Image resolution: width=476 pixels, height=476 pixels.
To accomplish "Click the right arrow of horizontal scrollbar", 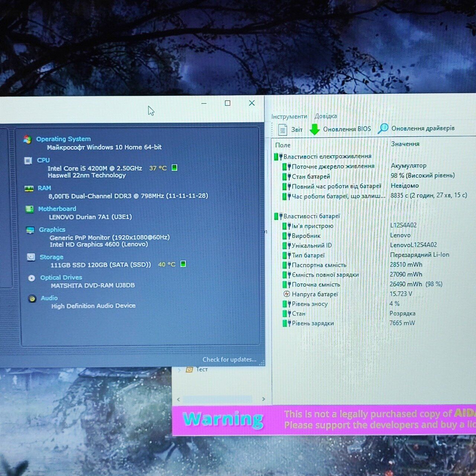I will 264,399.
